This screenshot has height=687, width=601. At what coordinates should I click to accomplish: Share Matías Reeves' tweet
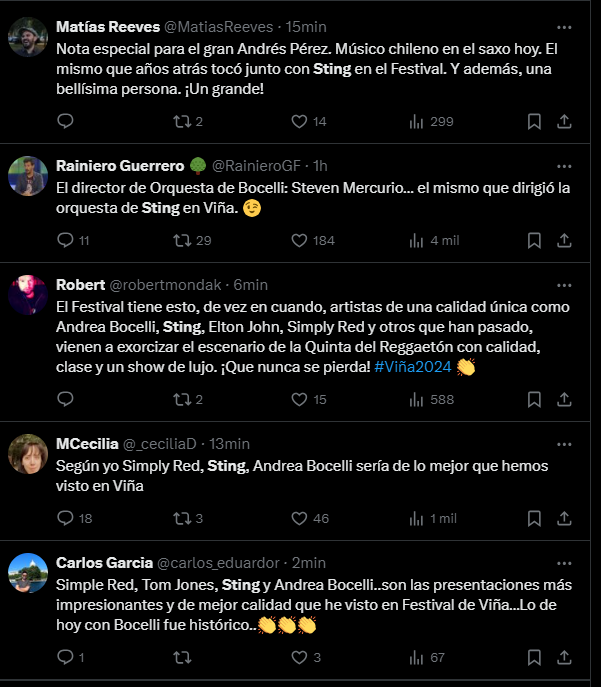click(564, 121)
